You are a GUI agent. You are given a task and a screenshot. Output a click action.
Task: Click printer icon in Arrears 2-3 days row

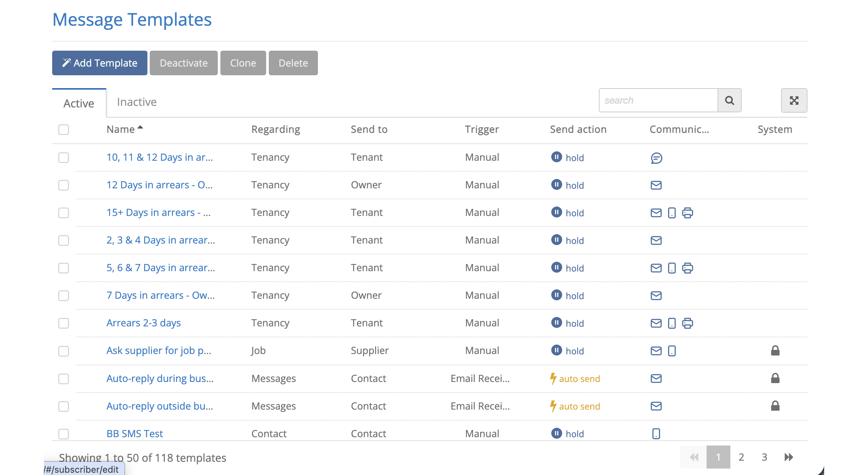[687, 323]
